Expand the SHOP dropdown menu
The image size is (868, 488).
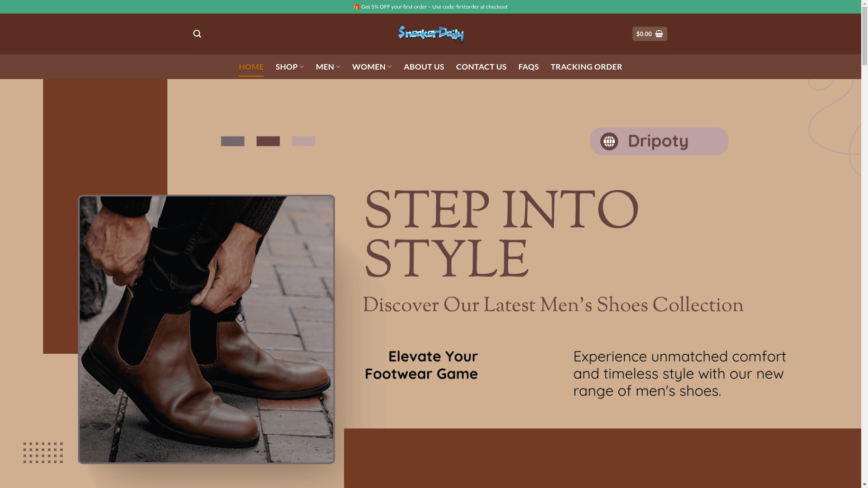[x=290, y=66]
